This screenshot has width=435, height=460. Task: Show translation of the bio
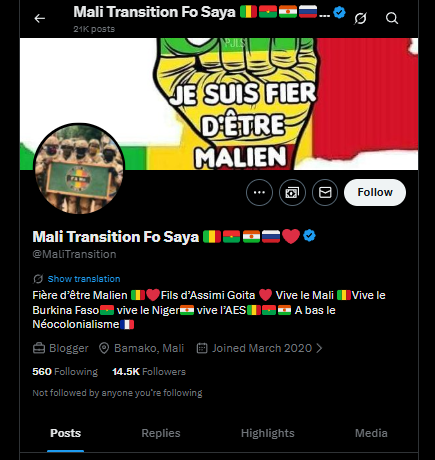pos(84,279)
